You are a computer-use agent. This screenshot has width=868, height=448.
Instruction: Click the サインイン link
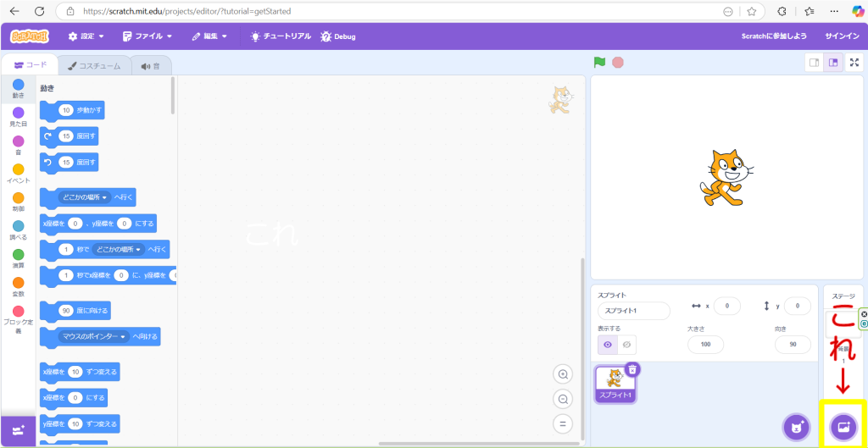841,36
